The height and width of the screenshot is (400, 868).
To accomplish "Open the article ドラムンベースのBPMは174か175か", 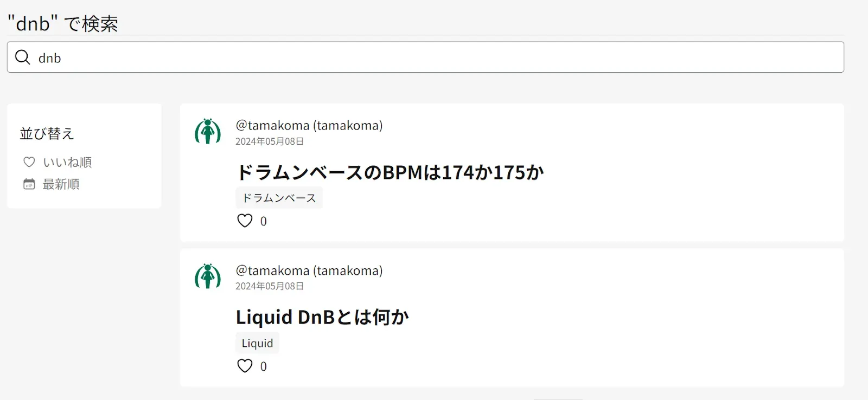I will pyautogui.click(x=390, y=172).
